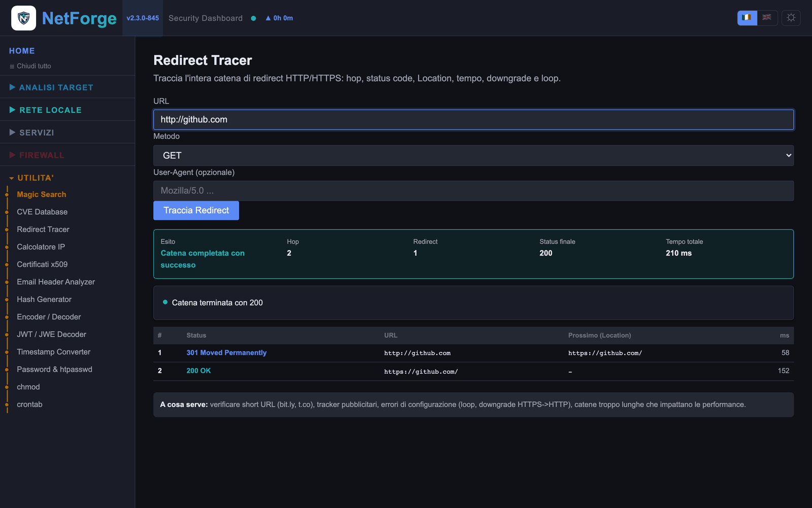Click the NetForge shield logo icon
Screen dimensions: 812x508
point(23,18)
